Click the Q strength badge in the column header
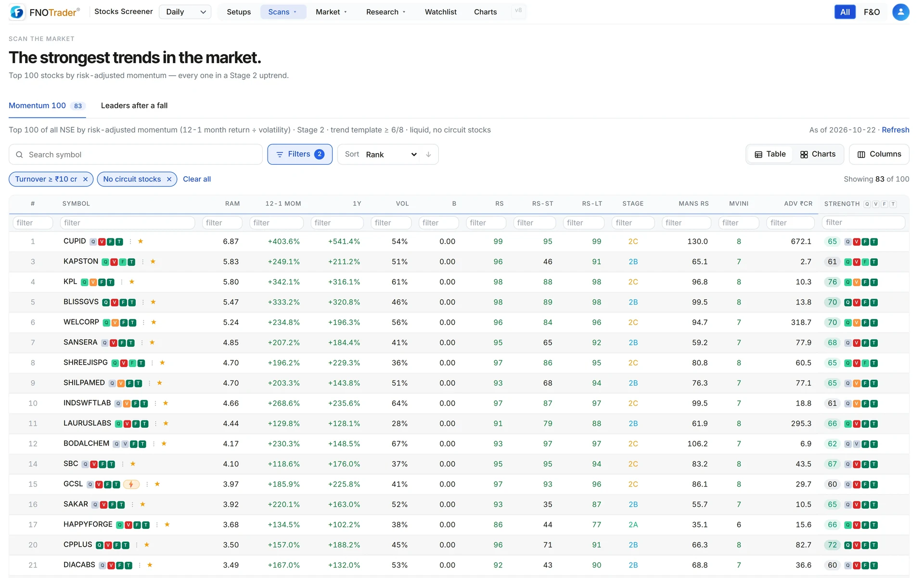The height and width of the screenshot is (578, 924). point(867,204)
